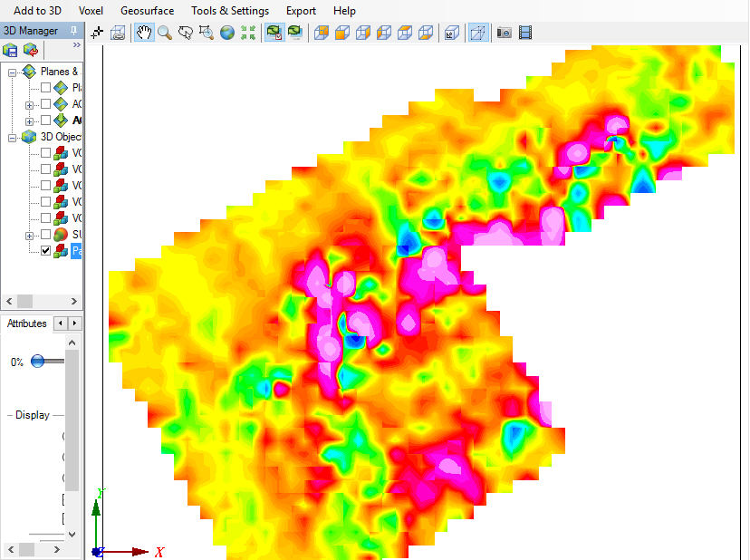Select the Pan hand tool

(144, 33)
